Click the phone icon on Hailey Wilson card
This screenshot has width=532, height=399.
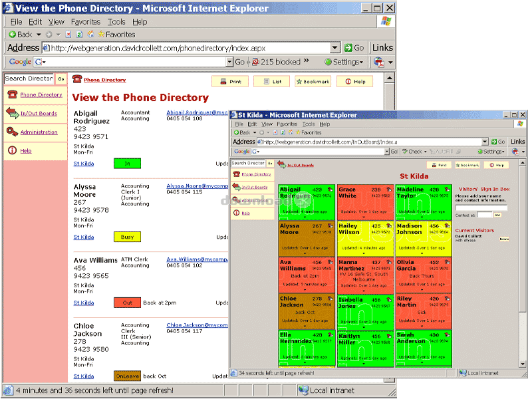(x=389, y=225)
